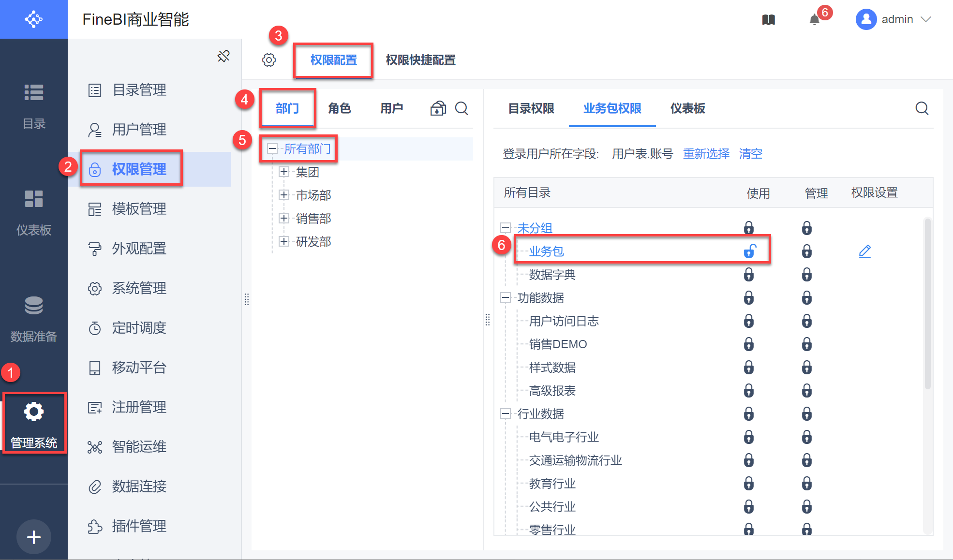953x560 pixels.
Task: Click the plus button at sidebar bottom
Action: pyautogui.click(x=34, y=537)
